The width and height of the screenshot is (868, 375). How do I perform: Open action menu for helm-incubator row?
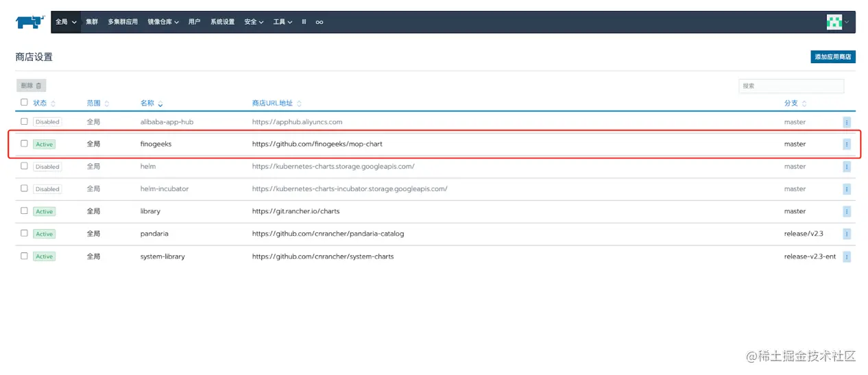tap(846, 189)
